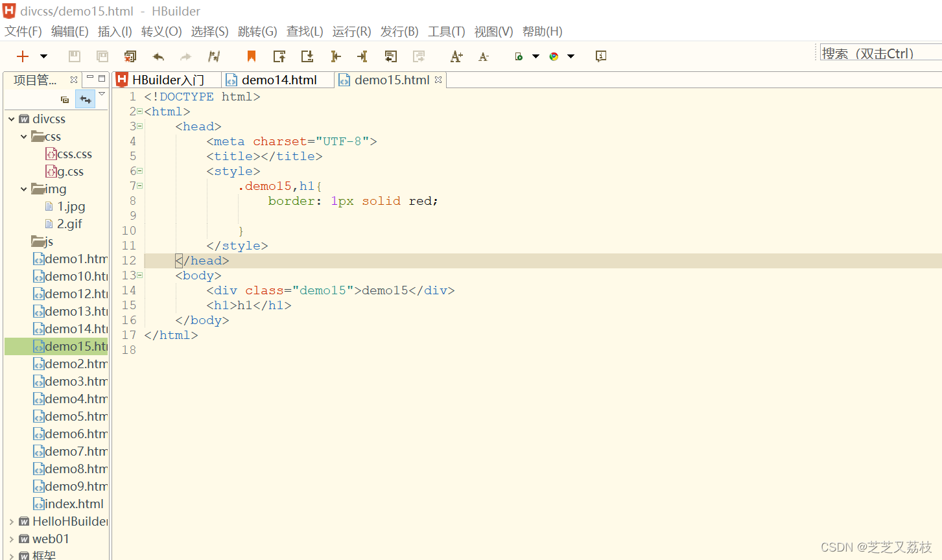Screen dimensions: 942x560
Task: Toggle the Link with Editor icon
Action: coord(86,99)
